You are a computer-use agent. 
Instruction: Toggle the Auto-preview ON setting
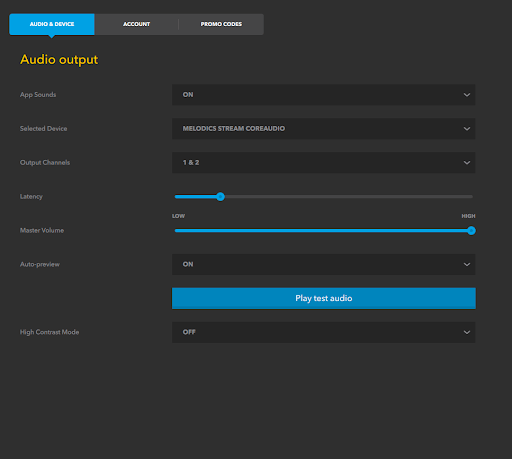[x=324, y=264]
